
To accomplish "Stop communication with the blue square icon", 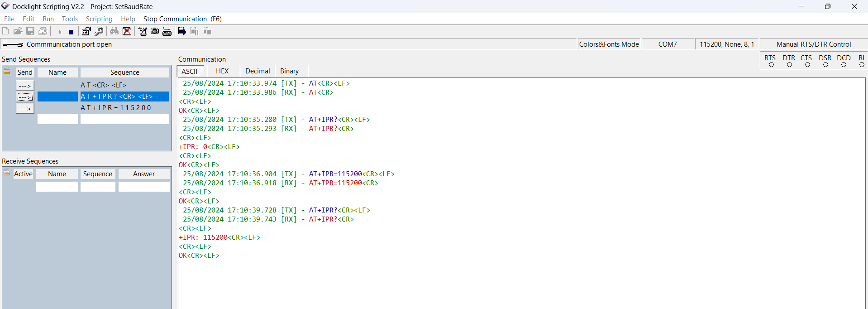I will click(71, 32).
